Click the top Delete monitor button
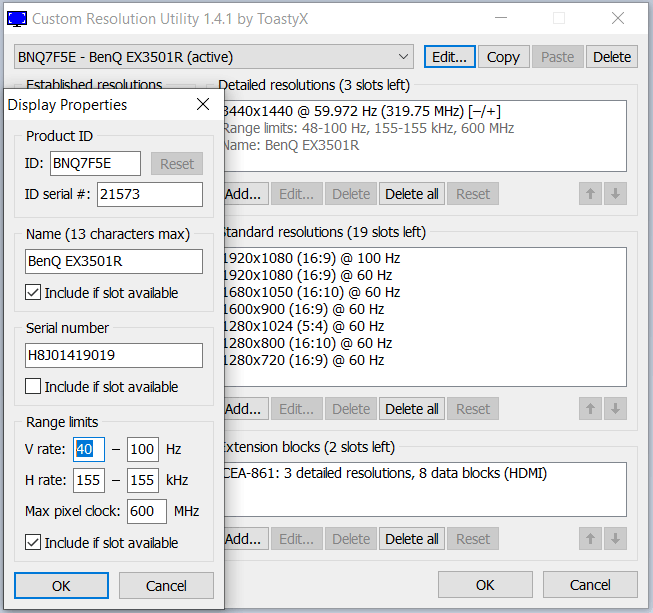This screenshot has height=613, width=653. tap(612, 57)
